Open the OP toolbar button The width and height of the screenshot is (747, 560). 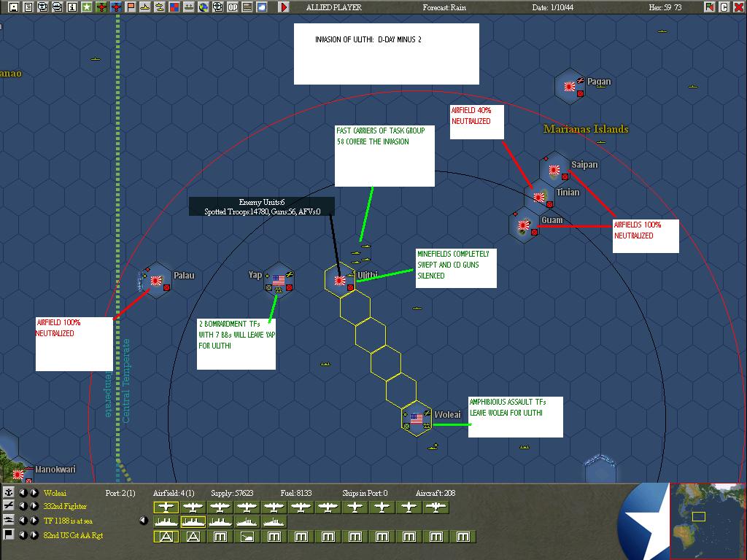click(x=233, y=7)
